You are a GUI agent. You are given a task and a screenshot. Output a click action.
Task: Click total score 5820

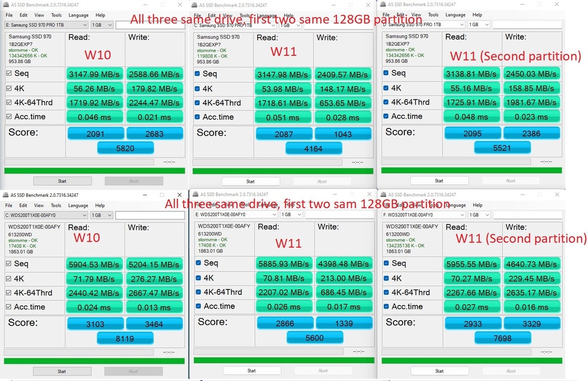(125, 148)
